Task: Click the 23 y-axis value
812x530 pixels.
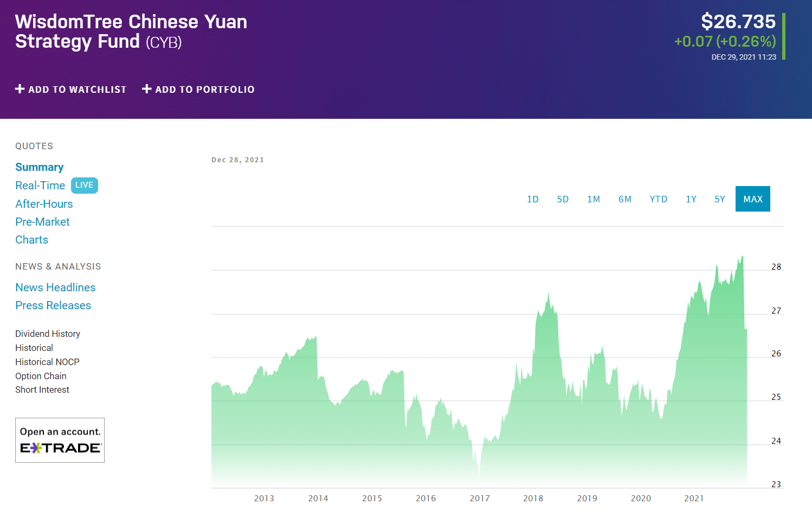Action: pyautogui.click(x=776, y=484)
